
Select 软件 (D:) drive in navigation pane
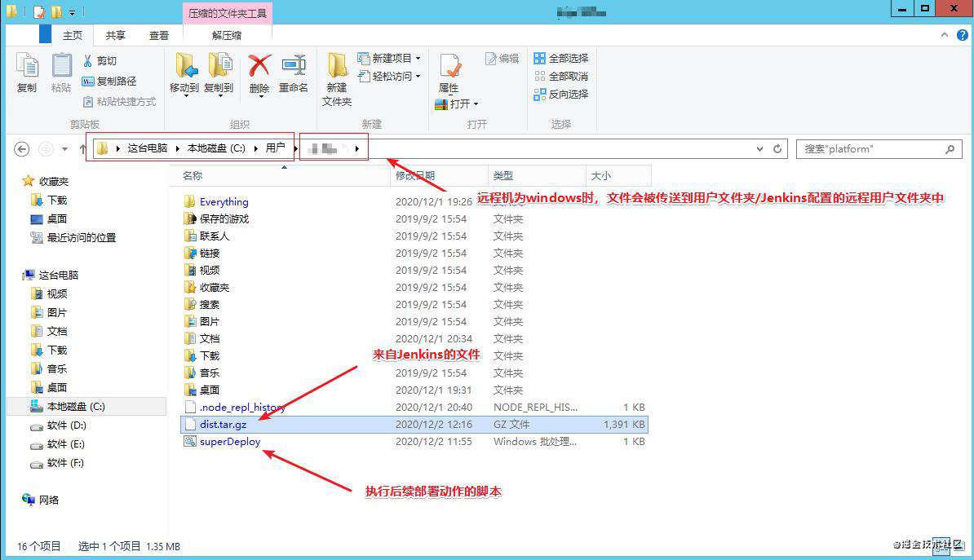point(58,426)
